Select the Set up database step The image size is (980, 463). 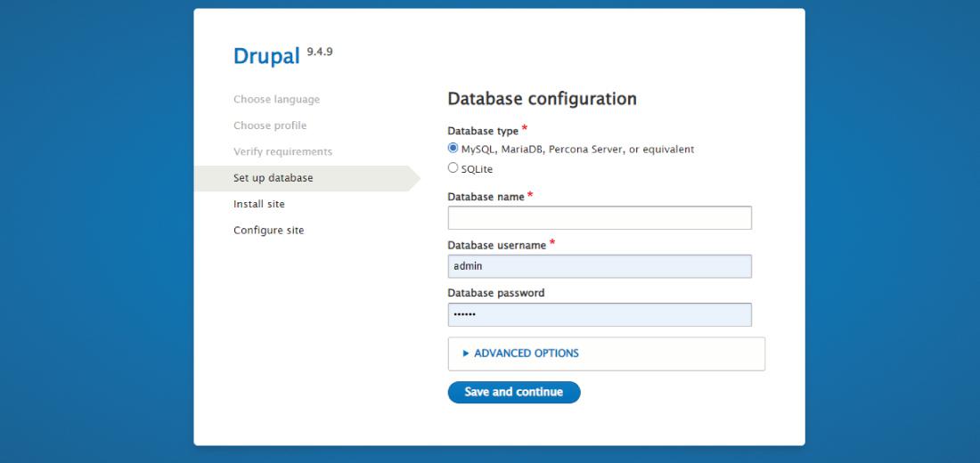274,178
